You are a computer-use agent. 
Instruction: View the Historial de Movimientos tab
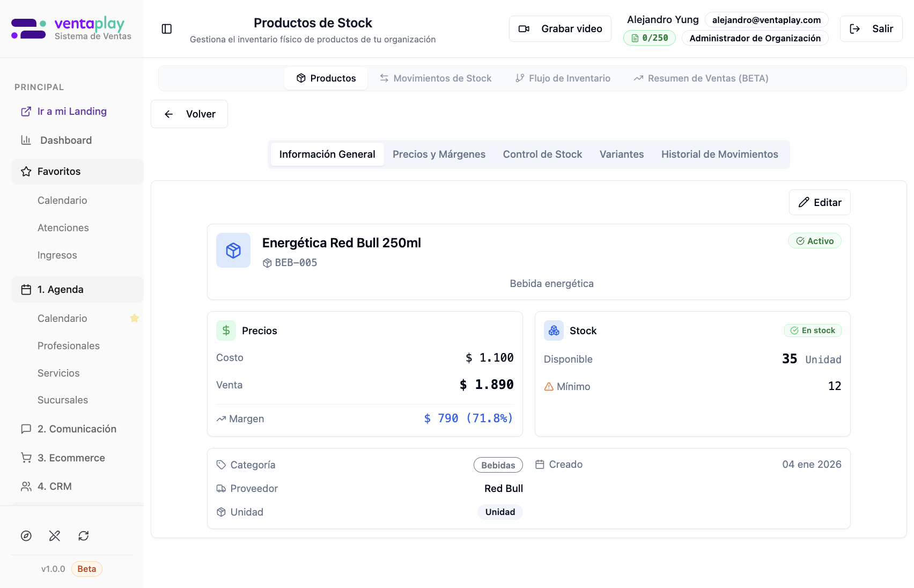point(720,155)
